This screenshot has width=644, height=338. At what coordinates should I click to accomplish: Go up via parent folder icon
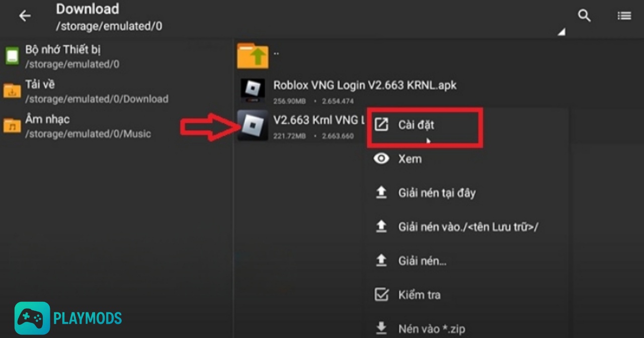click(x=253, y=55)
